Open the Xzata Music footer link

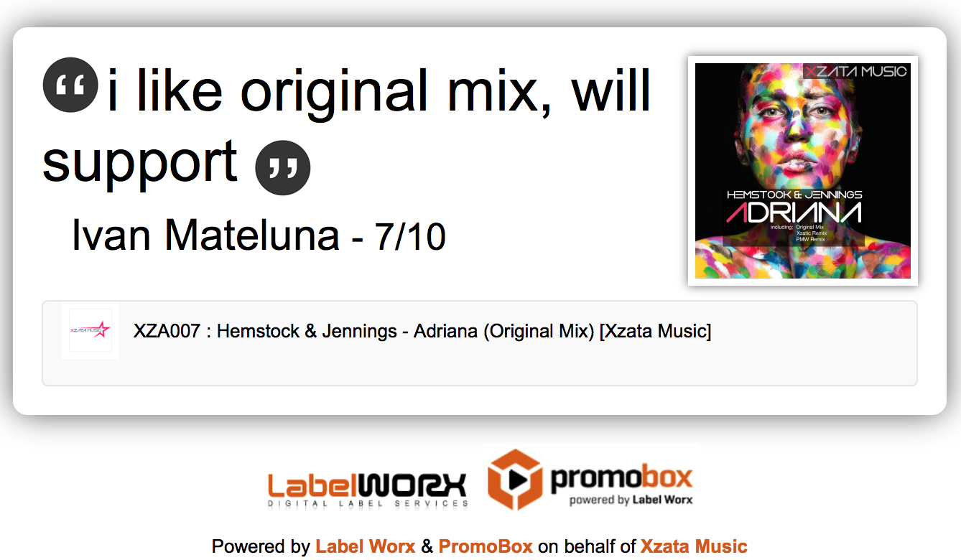point(694,547)
